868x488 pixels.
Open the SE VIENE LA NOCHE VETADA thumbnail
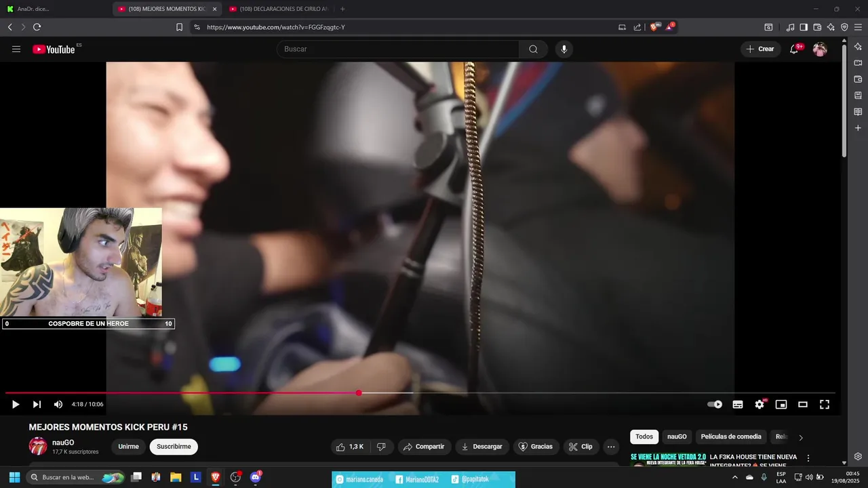pyautogui.click(x=668, y=460)
